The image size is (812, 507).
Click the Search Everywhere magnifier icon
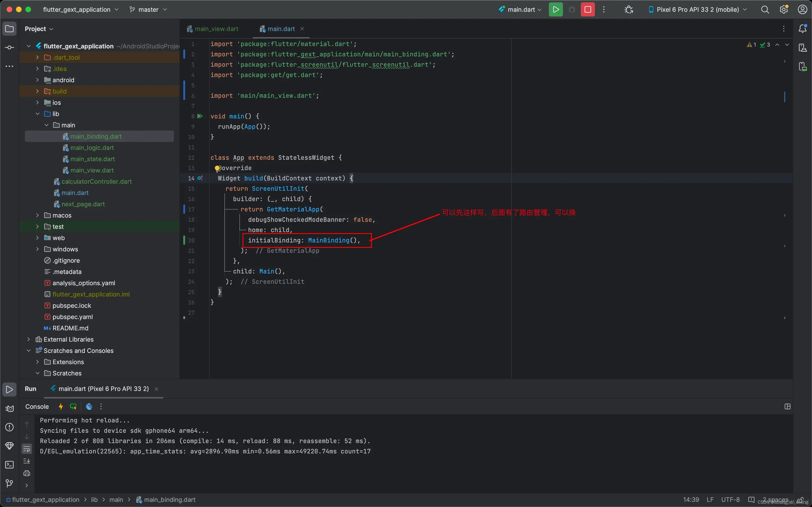[x=765, y=9]
